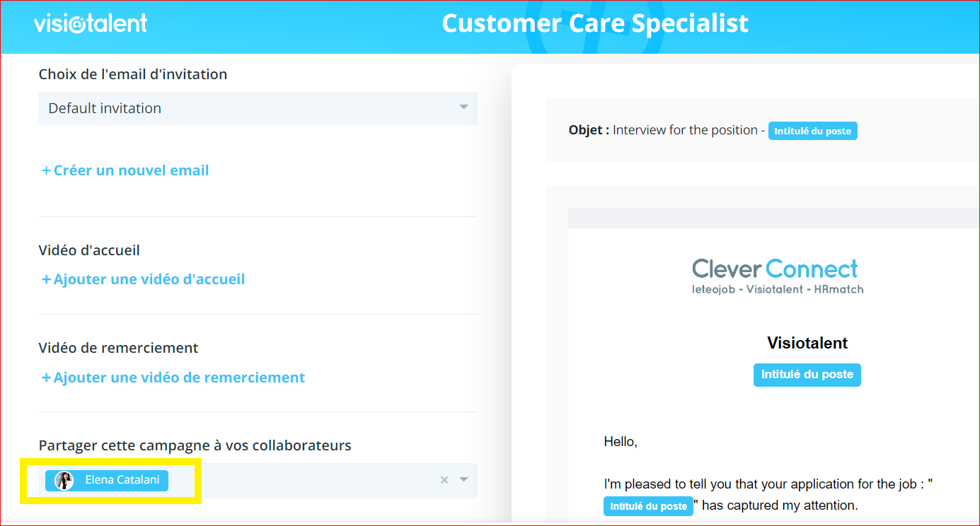
Task: Click the CleverConnect logo in email preview
Action: click(x=777, y=275)
